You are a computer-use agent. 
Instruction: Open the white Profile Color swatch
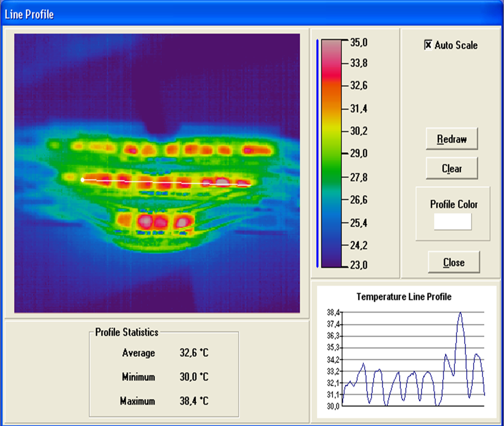tap(453, 221)
